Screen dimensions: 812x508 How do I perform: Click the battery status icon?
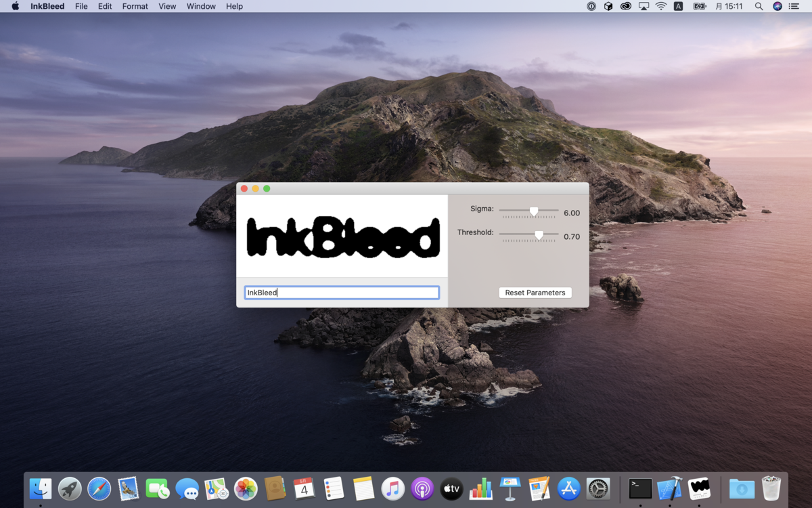click(700, 6)
